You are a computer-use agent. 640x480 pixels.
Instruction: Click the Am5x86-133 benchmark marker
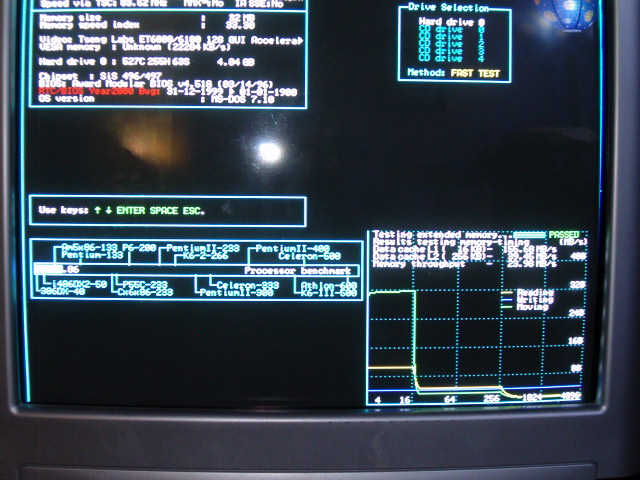pos(89,248)
